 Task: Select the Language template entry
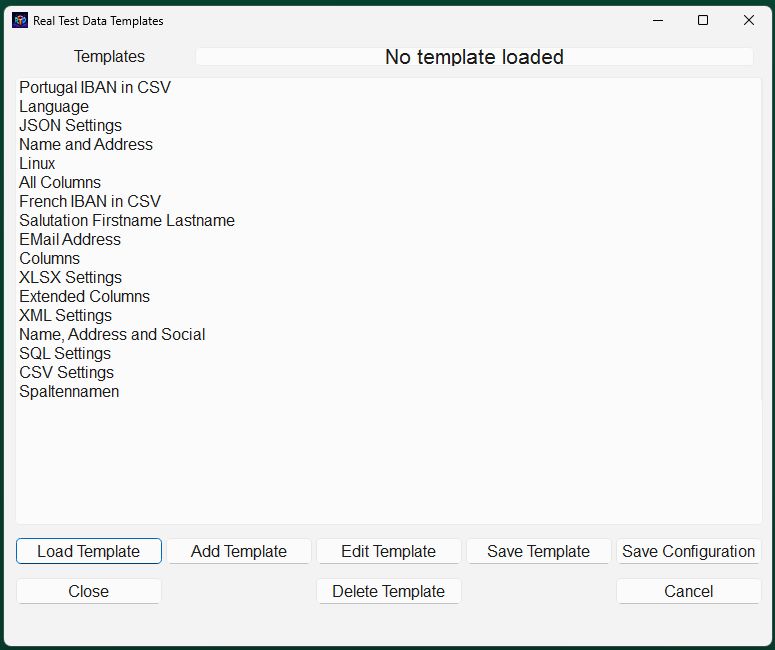54,107
